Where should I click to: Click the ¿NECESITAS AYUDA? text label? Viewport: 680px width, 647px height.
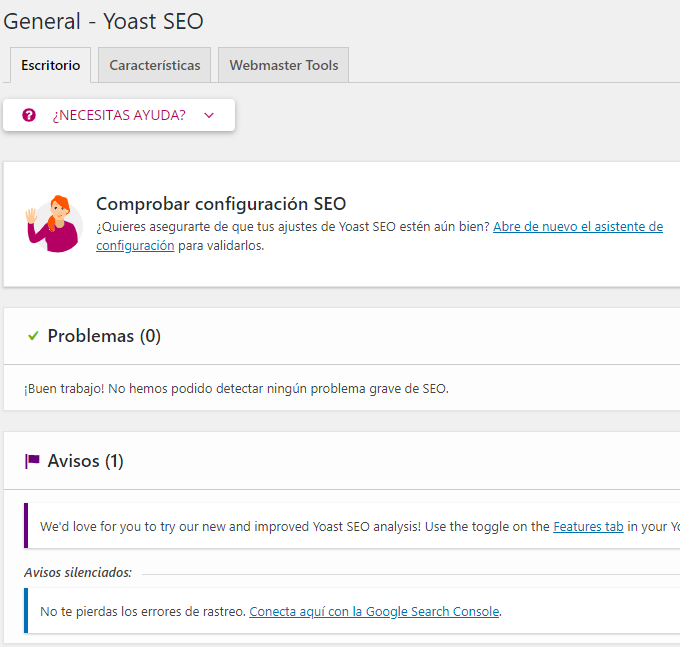tap(119, 115)
